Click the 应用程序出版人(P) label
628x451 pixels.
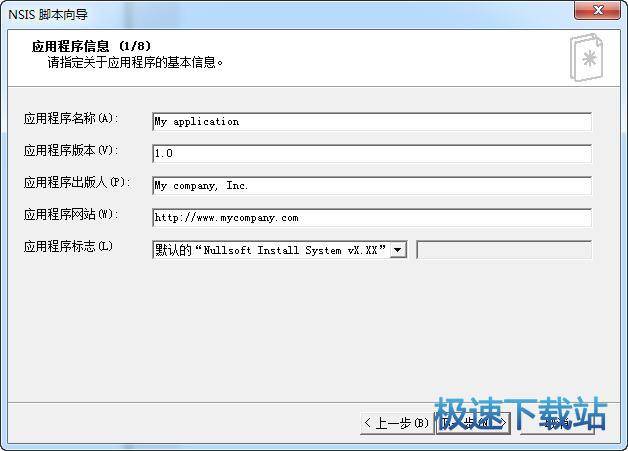(77, 183)
